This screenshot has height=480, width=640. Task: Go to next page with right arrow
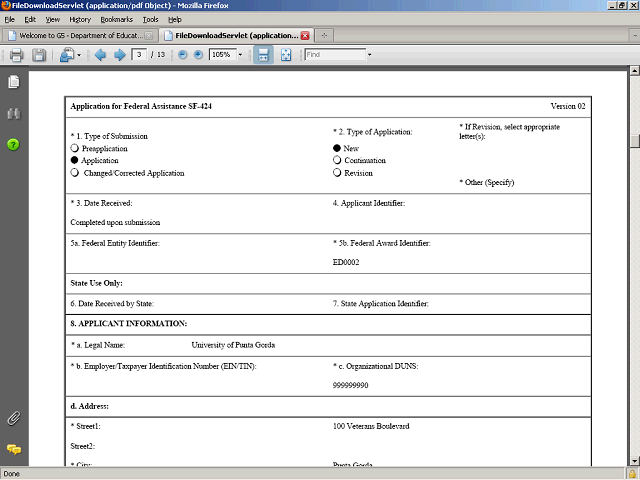[120, 55]
